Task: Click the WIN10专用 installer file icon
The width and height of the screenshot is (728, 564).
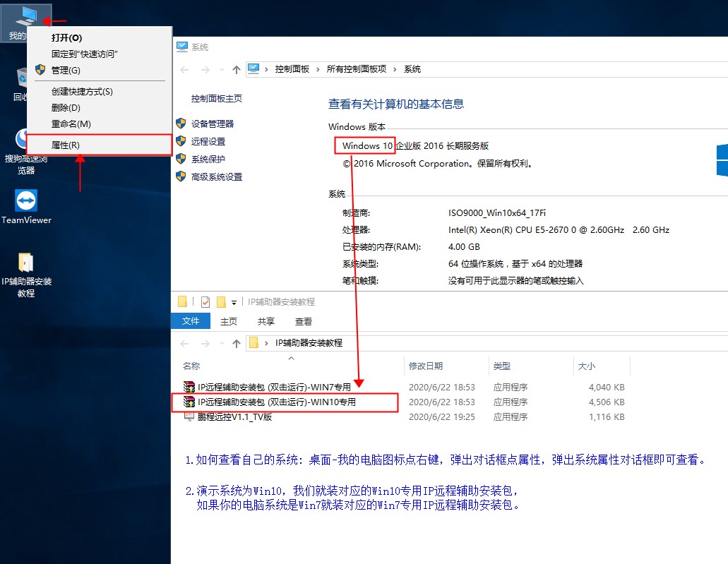Action: (x=189, y=402)
